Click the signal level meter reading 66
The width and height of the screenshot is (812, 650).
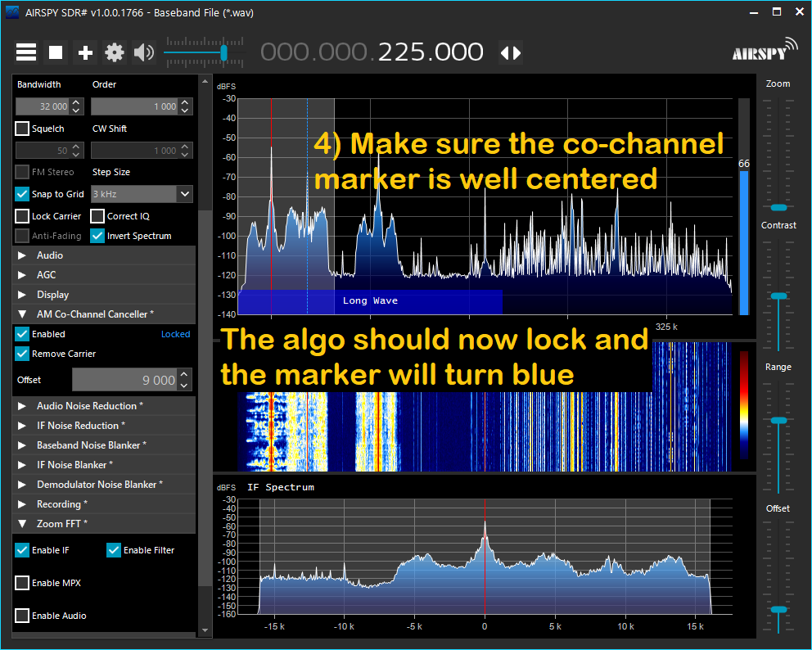(744, 164)
